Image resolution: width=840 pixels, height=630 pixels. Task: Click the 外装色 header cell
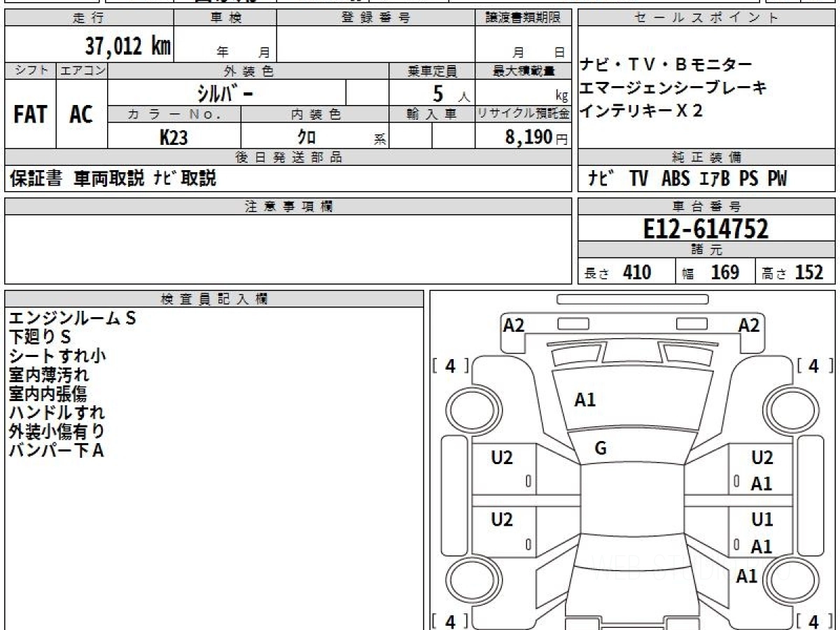(x=248, y=71)
